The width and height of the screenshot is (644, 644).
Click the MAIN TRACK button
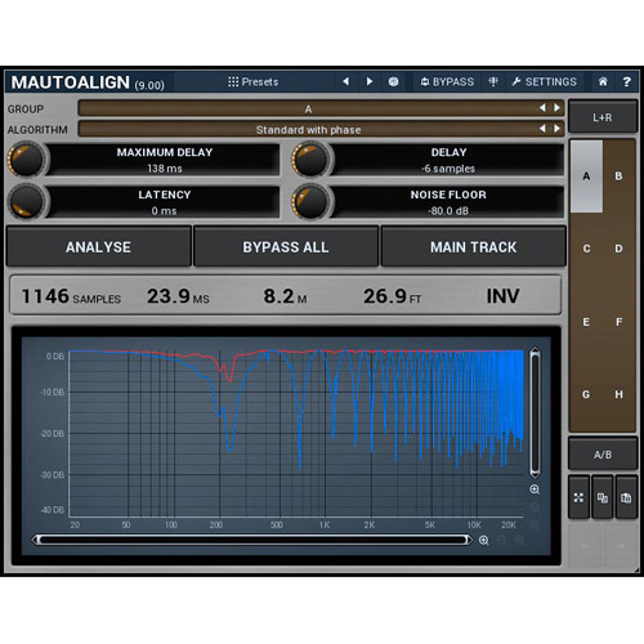tap(473, 247)
